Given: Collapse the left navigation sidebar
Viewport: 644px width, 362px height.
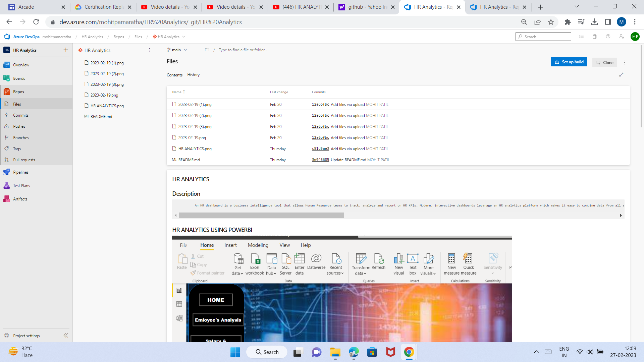Looking at the screenshot, I should click(x=66, y=336).
